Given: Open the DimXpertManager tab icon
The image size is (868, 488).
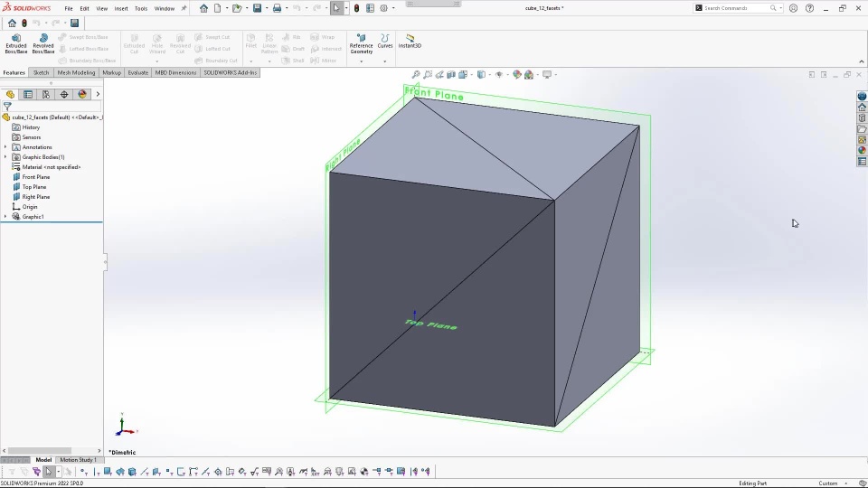Looking at the screenshot, I should (x=64, y=94).
